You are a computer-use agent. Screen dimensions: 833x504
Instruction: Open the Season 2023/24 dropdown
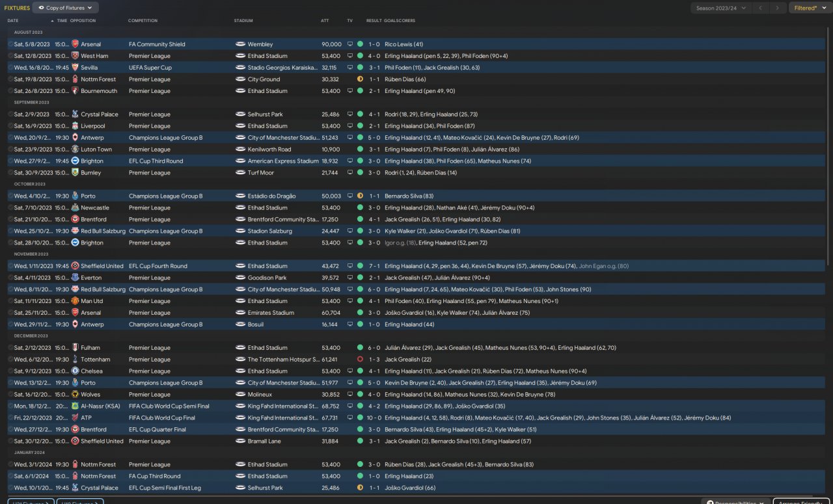[721, 8]
